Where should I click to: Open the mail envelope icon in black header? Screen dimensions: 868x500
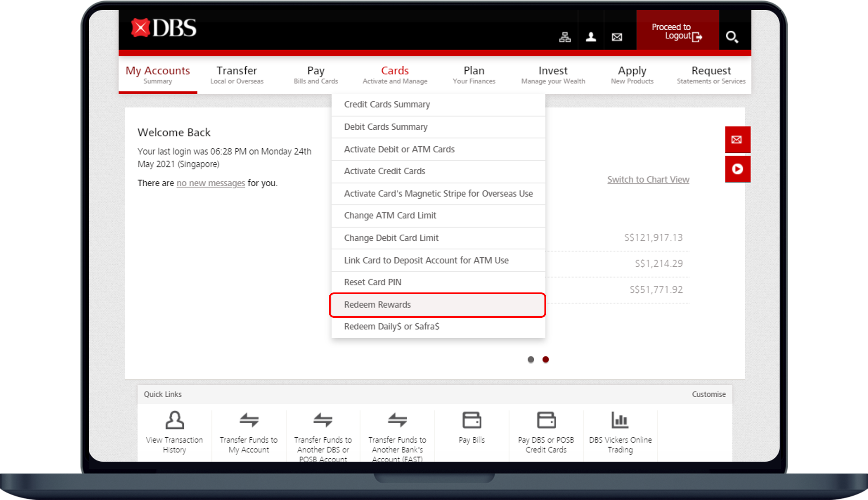pyautogui.click(x=617, y=37)
